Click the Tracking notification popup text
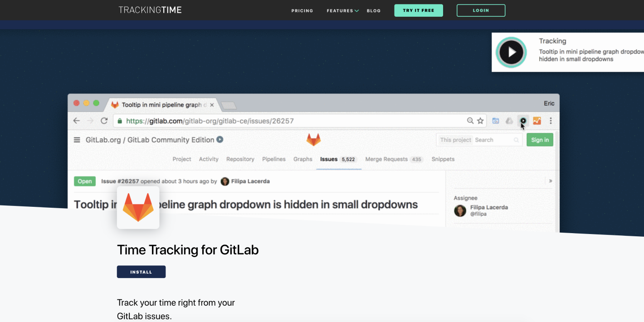This screenshot has height=322, width=644. pyautogui.click(x=591, y=50)
